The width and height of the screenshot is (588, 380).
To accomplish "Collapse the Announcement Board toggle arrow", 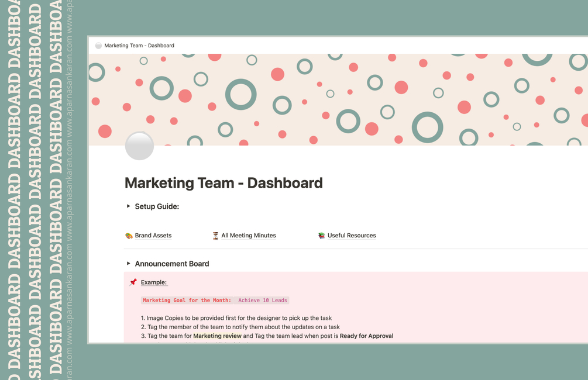I will coord(128,264).
